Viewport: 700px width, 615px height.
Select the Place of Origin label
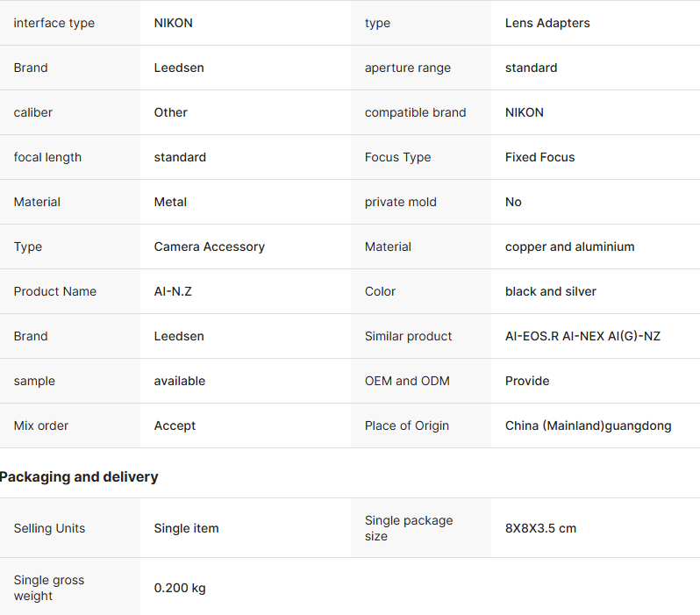[x=406, y=425]
